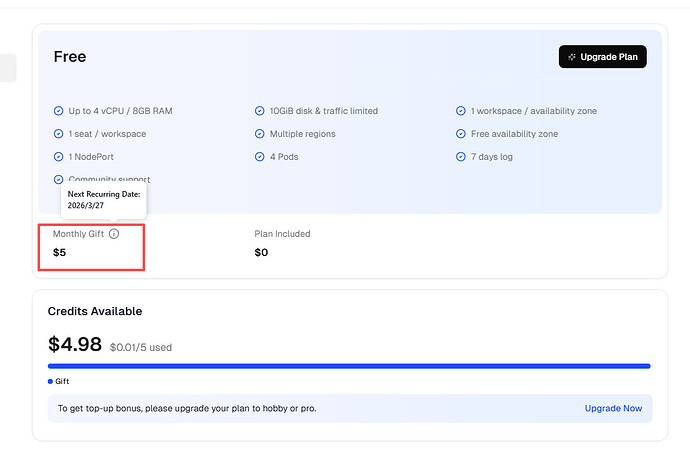Click check icon beside 1 workspace / availability zone

click(x=461, y=111)
